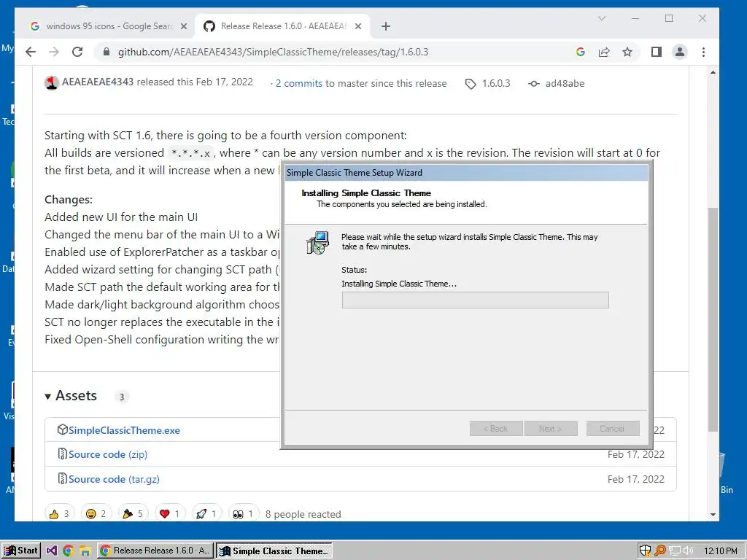This screenshot has width=747, height=560.
Task: Open File Explorer quick launch icon
Action: coord(85,551)
